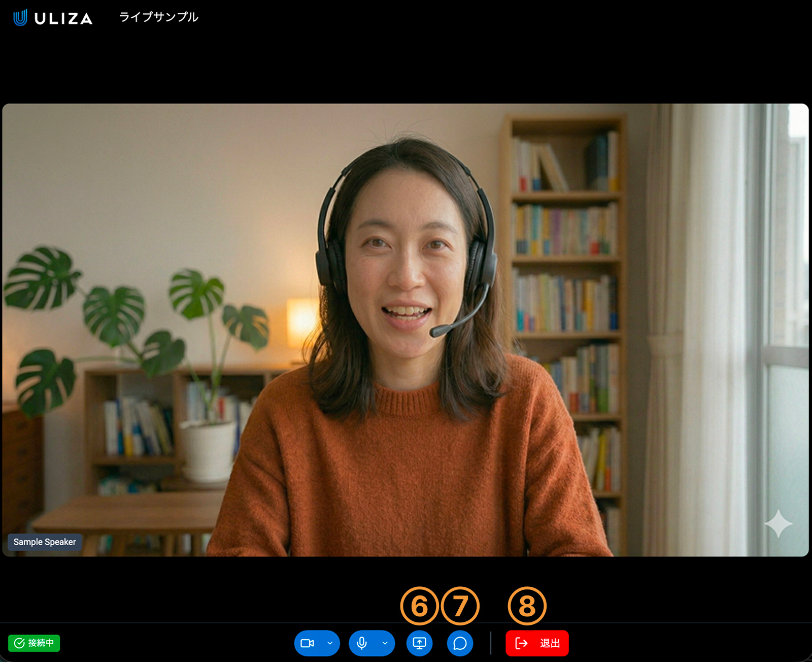Toggle the camera on or off

(x=308, y=643)
